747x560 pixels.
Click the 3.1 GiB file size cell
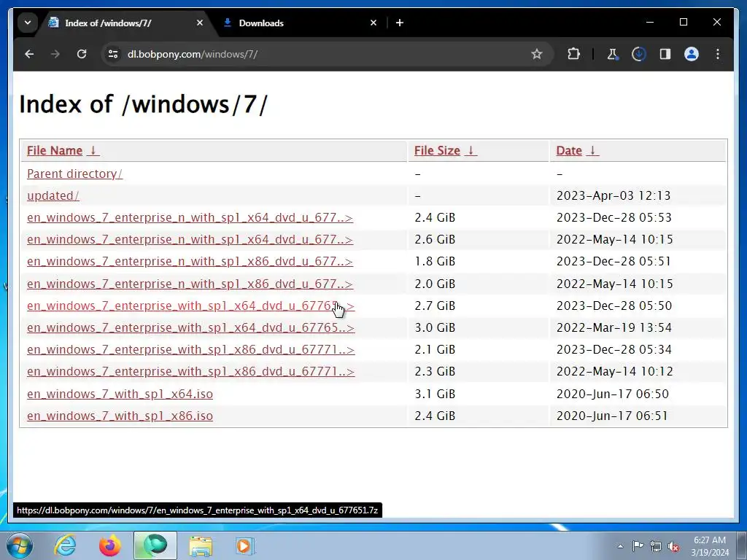pyautogui.click(x=435, y=394)
